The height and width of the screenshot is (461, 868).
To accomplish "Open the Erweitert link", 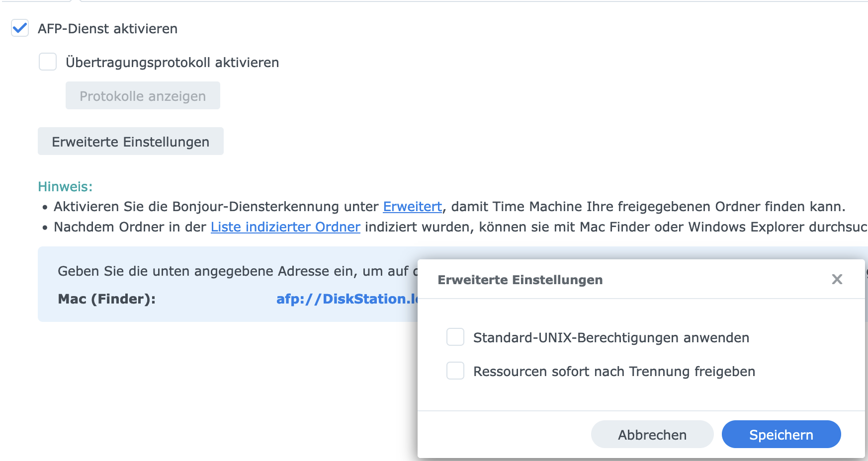I will click(x=412, y=207).
